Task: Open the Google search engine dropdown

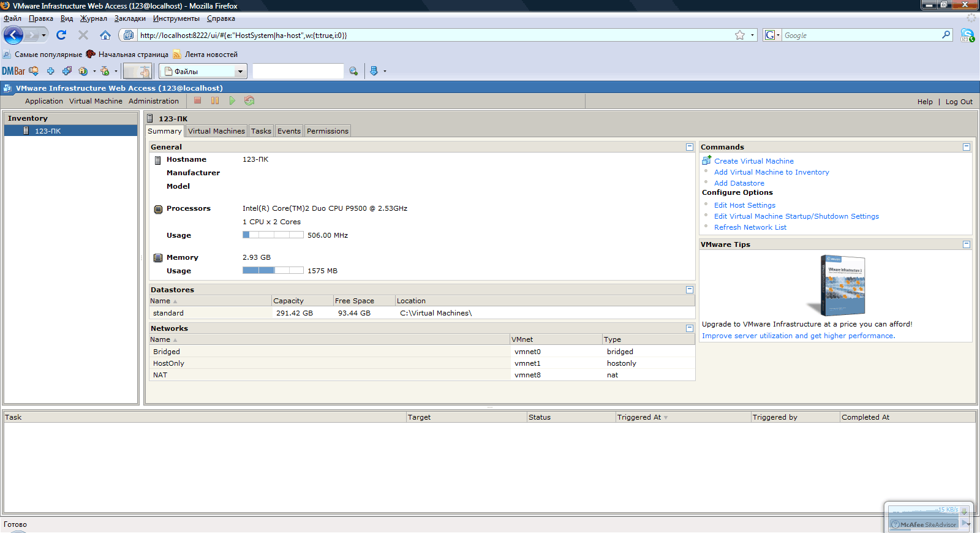Action: point(772,35)
